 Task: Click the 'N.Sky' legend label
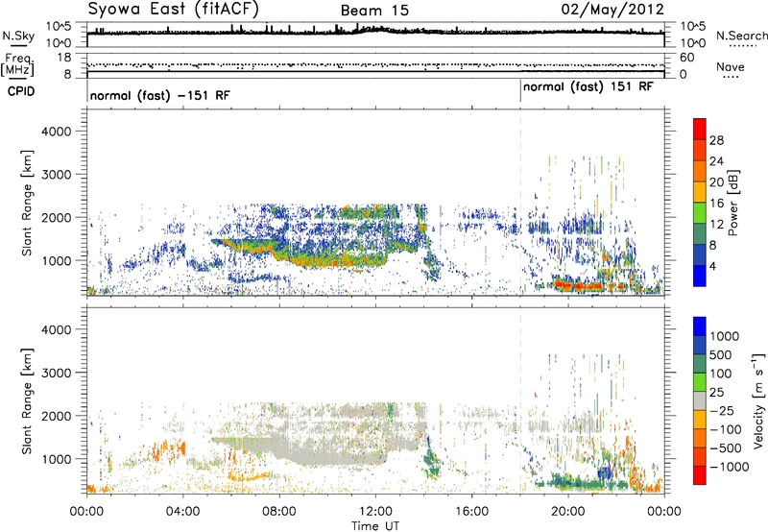click(18, 36)
